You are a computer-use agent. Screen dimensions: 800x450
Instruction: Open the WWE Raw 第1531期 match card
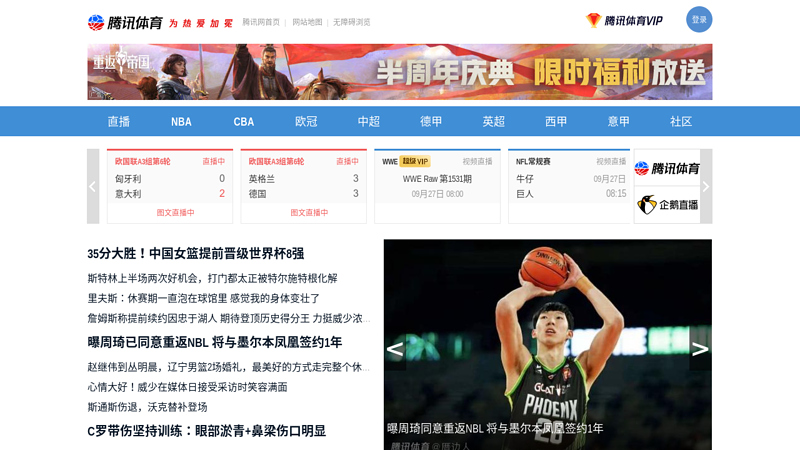[437, 186]
